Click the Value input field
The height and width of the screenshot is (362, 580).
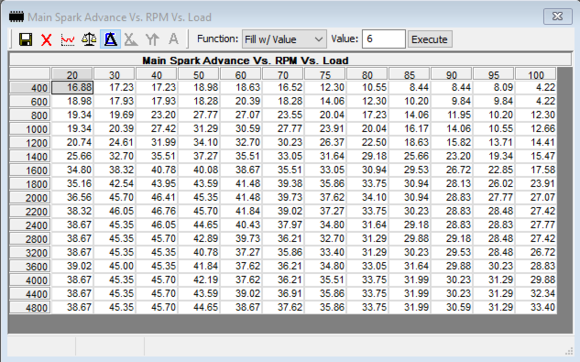click(x=384, y=39)
